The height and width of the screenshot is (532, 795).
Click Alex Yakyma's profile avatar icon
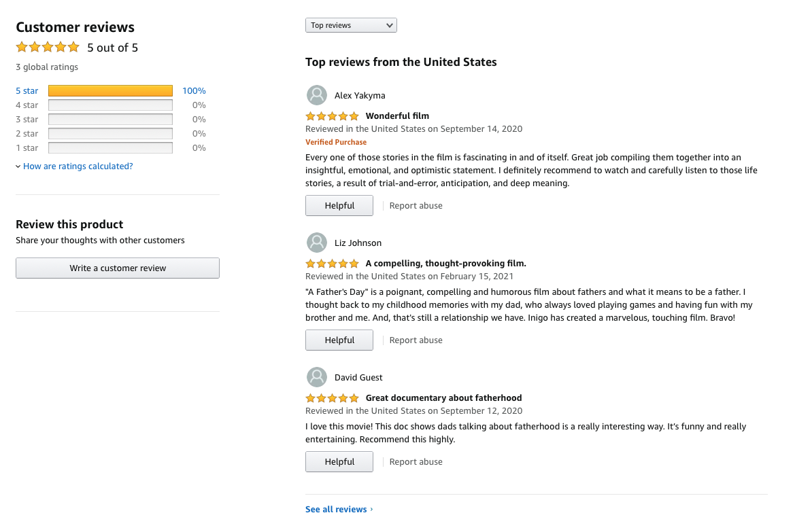click(x=317, y=95)
